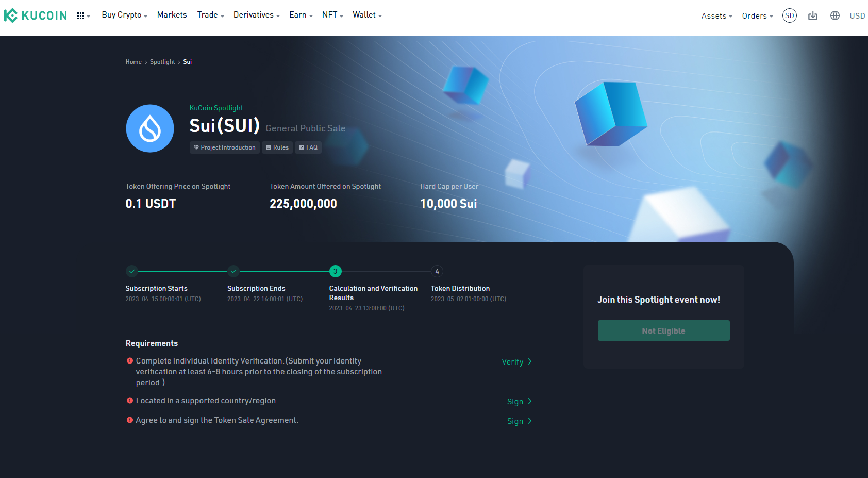Click the Subscription Starts checkmark step

pos(132,271)
